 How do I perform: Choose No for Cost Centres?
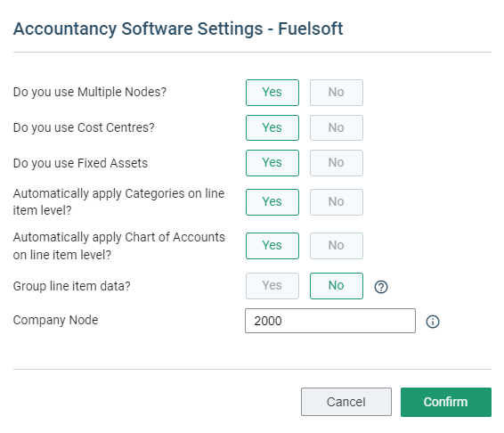point(337,127)
